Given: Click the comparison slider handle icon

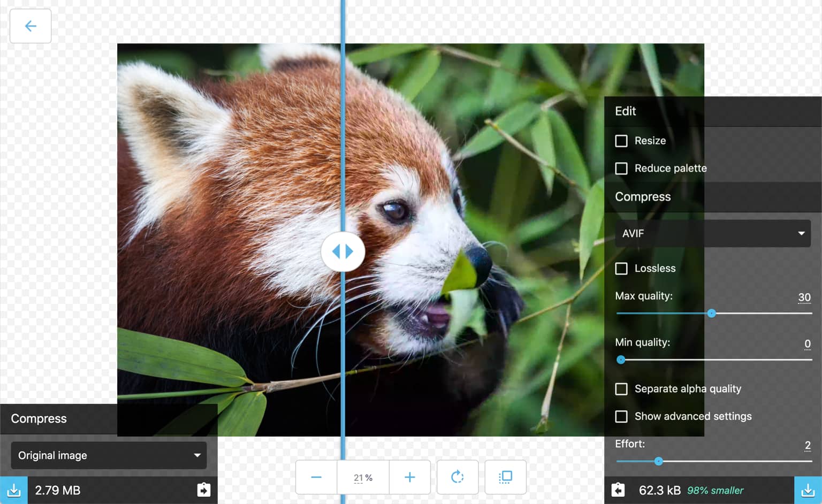Looking at the screenshot, I should coord(343,251).
